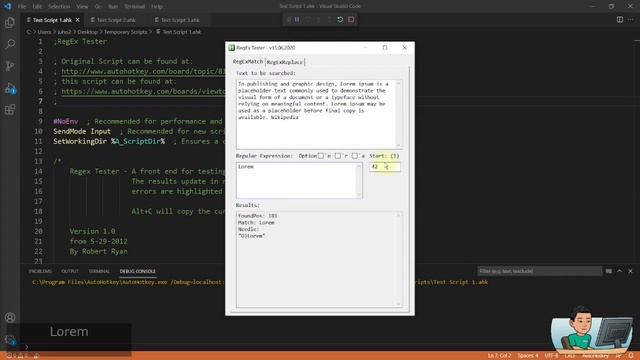Image resolution: width=640 pixels, height=360 pixels.
Task: Open the Edit menu
Action: pyautogui.click(x=37, y=7)
